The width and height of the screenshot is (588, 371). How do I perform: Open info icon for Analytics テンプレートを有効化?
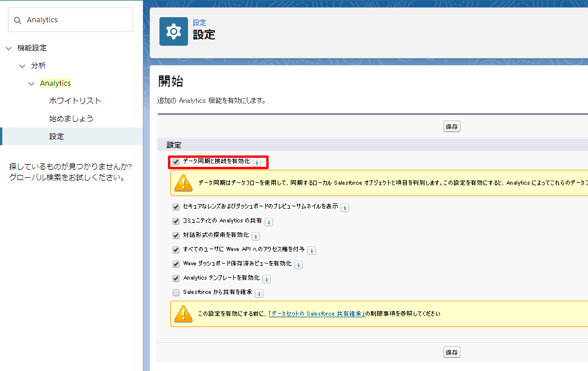(x=267, y=279)
